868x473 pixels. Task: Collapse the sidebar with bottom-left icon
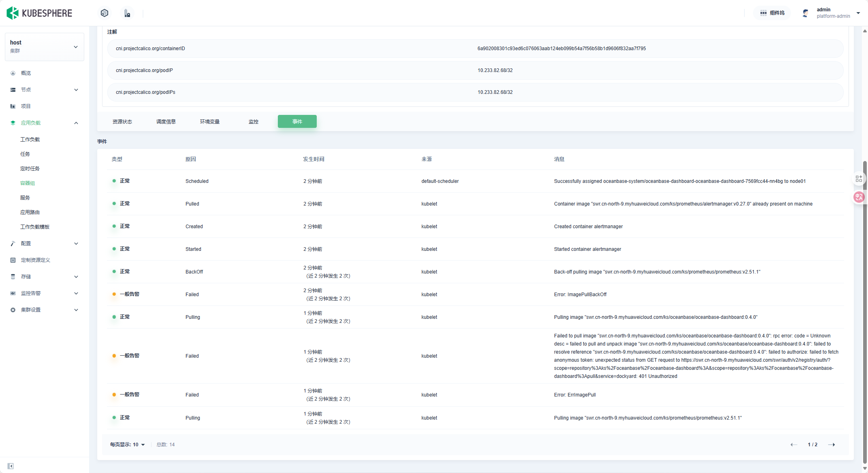(11, 466)
